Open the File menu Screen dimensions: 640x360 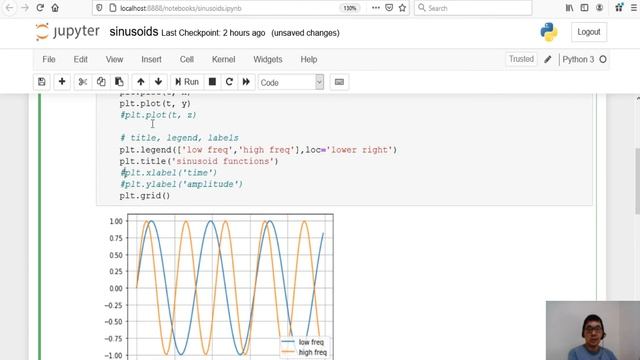coord(49,60)
